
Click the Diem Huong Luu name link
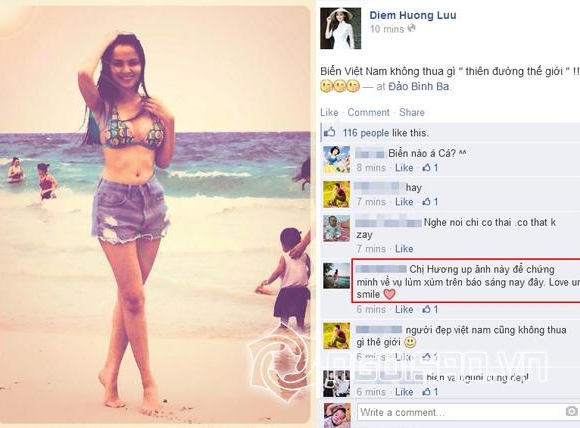(x=413, y=15)
